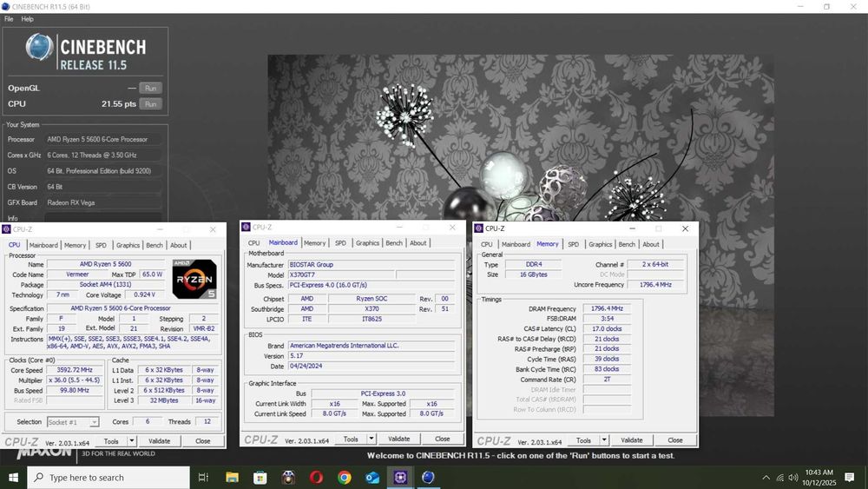
Task: Click the DRAM Frequency value 1796.4 MHz
Action: click(x=607, y=308)
